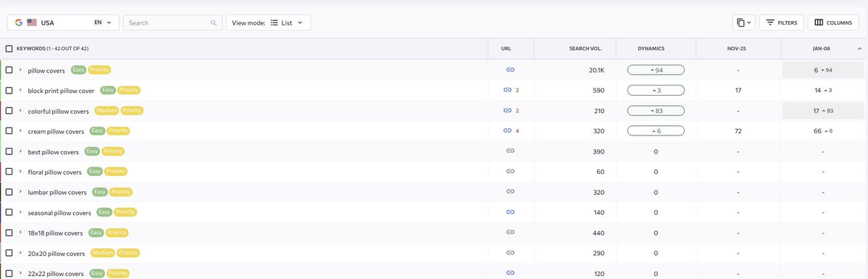Open the FILTERS button
Image resolution: width=868 pixels, height=279 pixels.
(781, 22)
